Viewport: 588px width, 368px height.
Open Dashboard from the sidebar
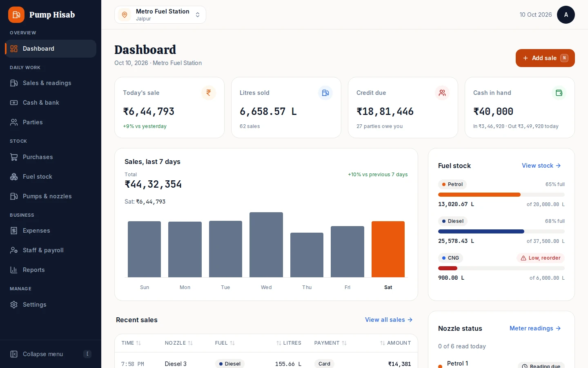pos(51,49)
